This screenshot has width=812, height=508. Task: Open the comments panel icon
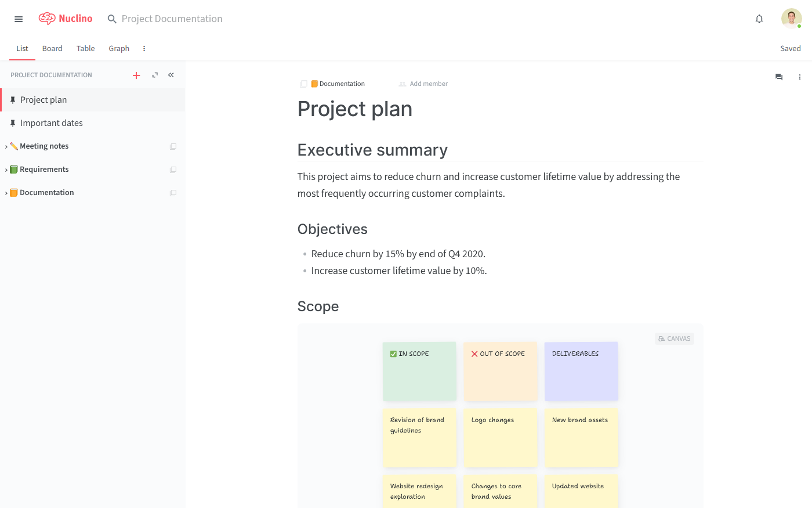pos(779,77)
